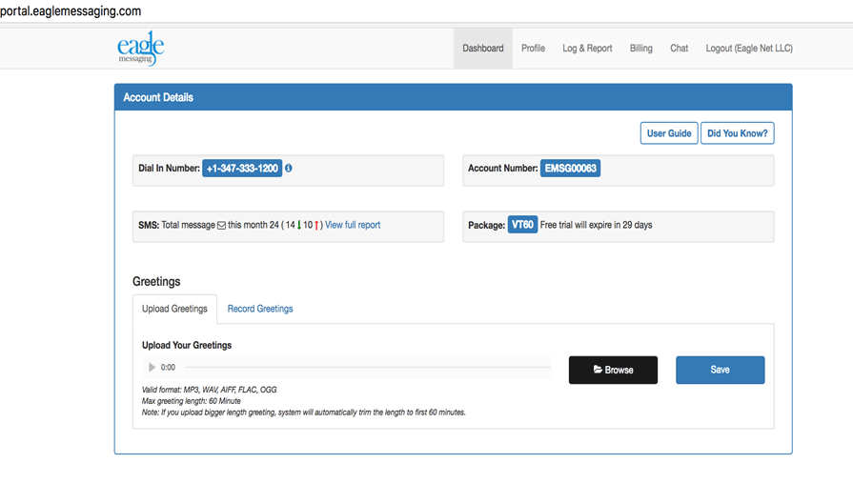This screenshot has height=504, width=853.
Task: Click the info icon beside dial-in number
Action: pos(289,169)
